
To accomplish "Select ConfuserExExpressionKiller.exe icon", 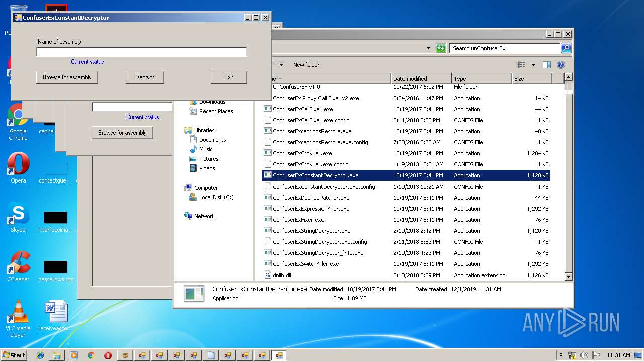I will tap(268, 209).
